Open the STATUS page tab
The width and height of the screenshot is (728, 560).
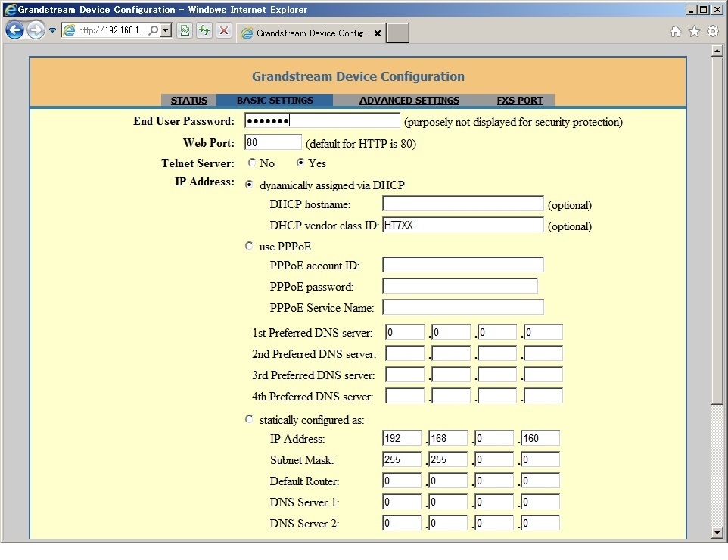[x=189, y=101]
